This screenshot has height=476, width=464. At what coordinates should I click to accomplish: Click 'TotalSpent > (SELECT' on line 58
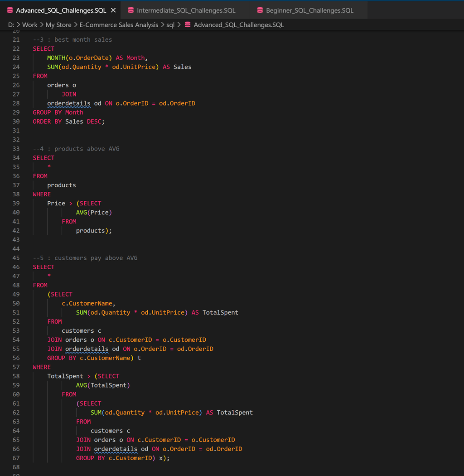(83, 376)
